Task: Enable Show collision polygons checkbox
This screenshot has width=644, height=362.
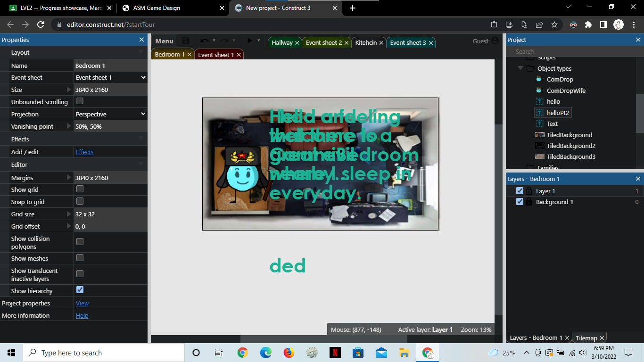Action: (80, 242)
